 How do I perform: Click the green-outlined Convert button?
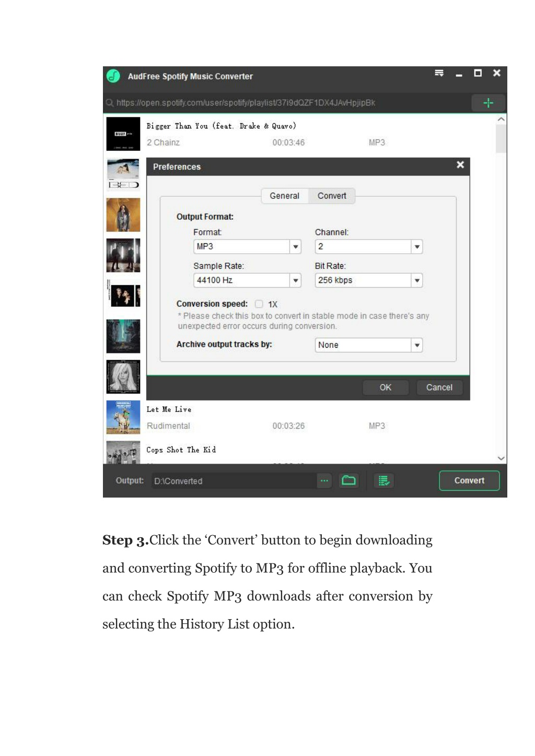point(469,480)
